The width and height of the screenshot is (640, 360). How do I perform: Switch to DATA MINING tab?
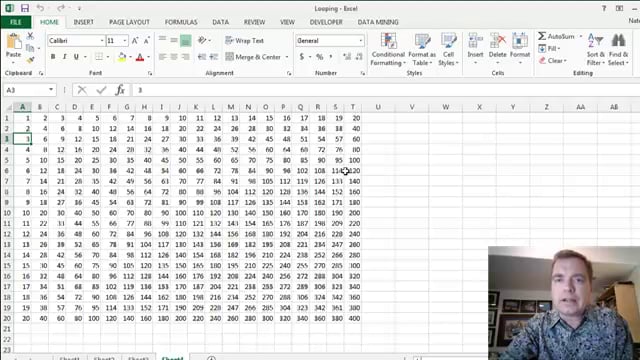[x=378, y=22]
